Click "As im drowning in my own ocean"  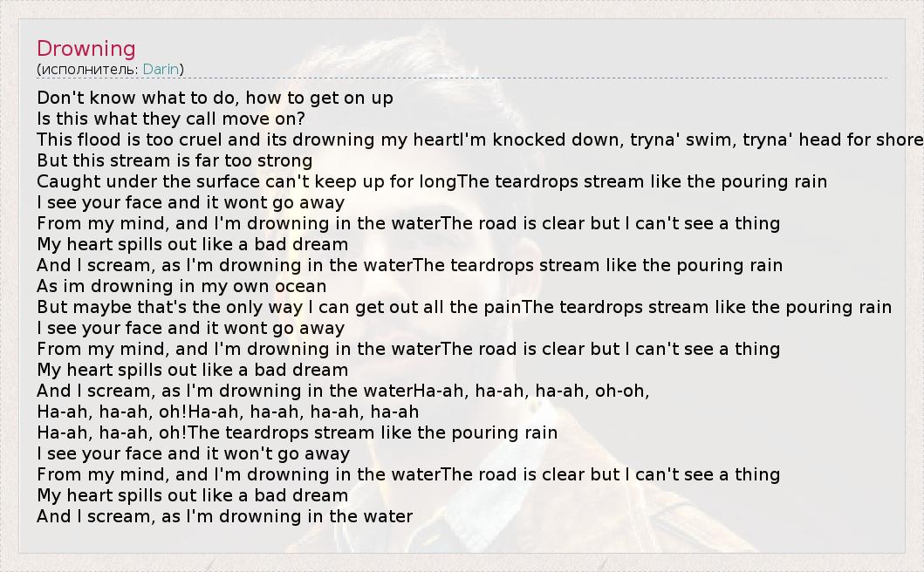click(181, 286)
